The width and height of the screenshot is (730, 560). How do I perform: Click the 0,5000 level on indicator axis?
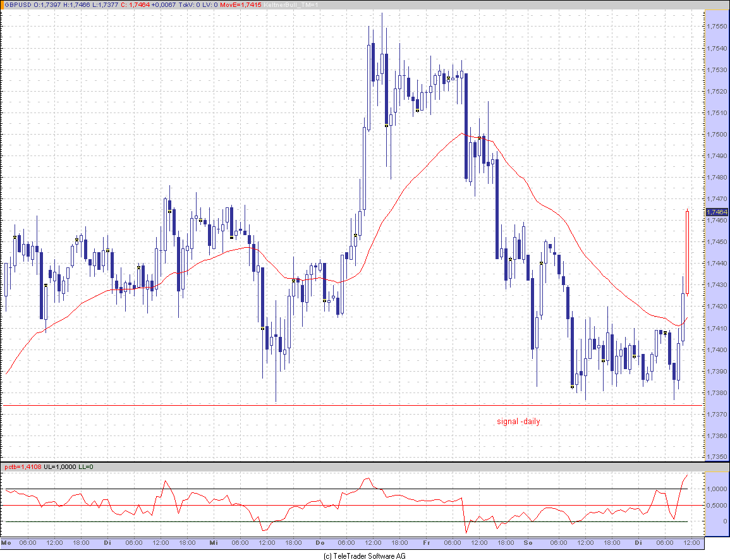(717, 505)
